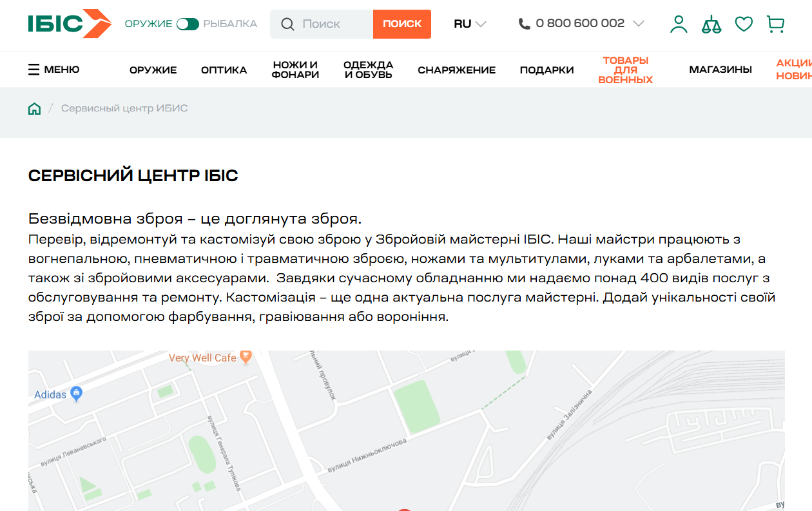
Task: Select the Оружие mode label
Action: tap(148, 24)
